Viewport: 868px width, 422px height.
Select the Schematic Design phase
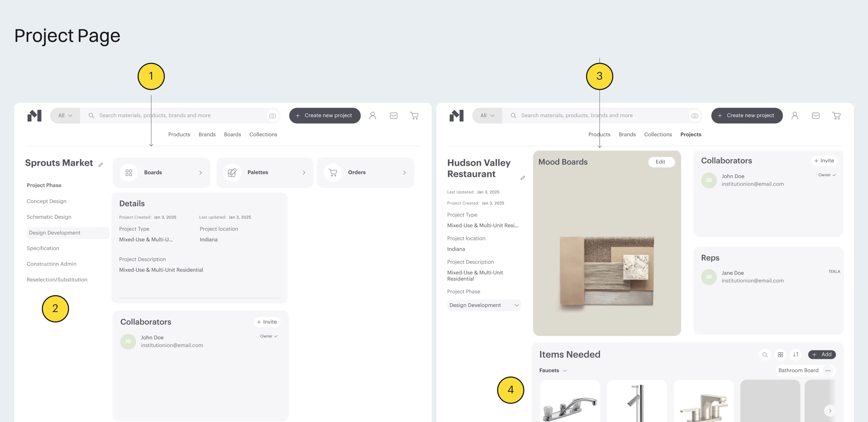coord(49,217)
